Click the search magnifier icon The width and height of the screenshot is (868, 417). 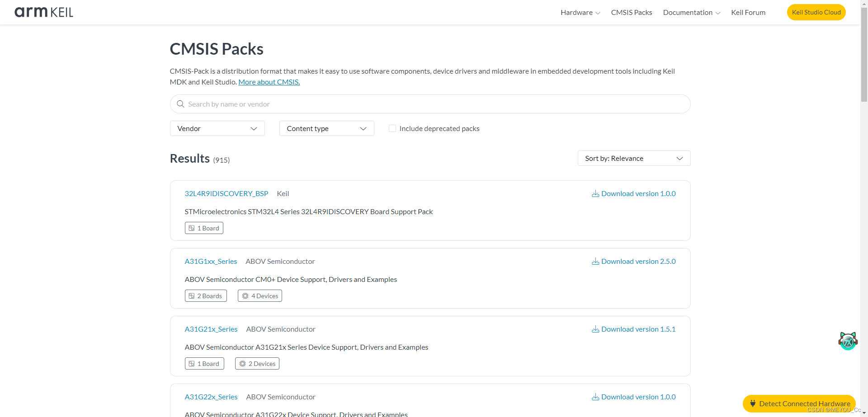[x=180, y=104]
